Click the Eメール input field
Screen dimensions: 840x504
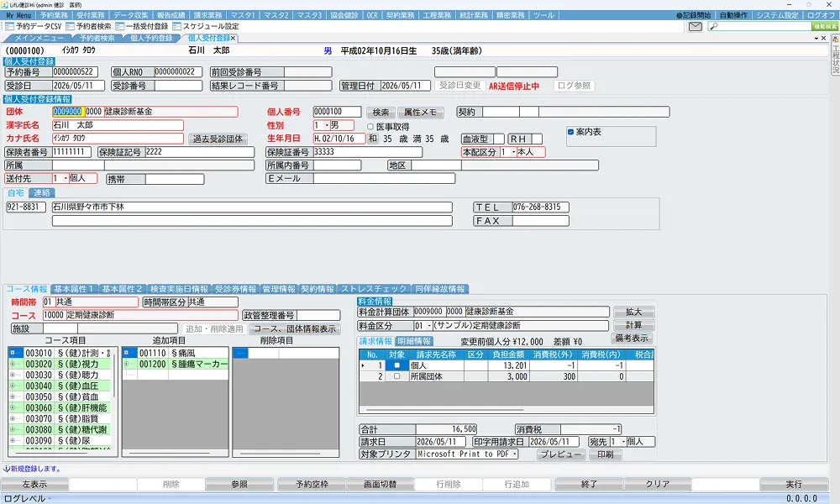tap(384, 178)
